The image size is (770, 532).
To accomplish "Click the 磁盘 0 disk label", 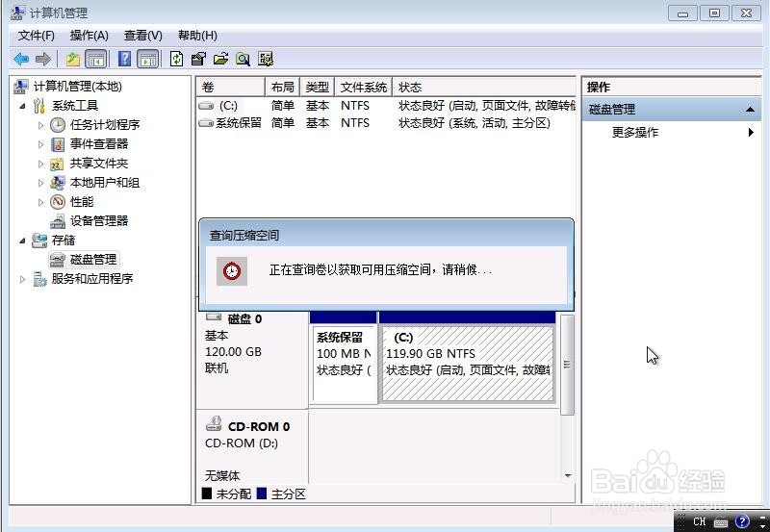I will tap(244, 319).
